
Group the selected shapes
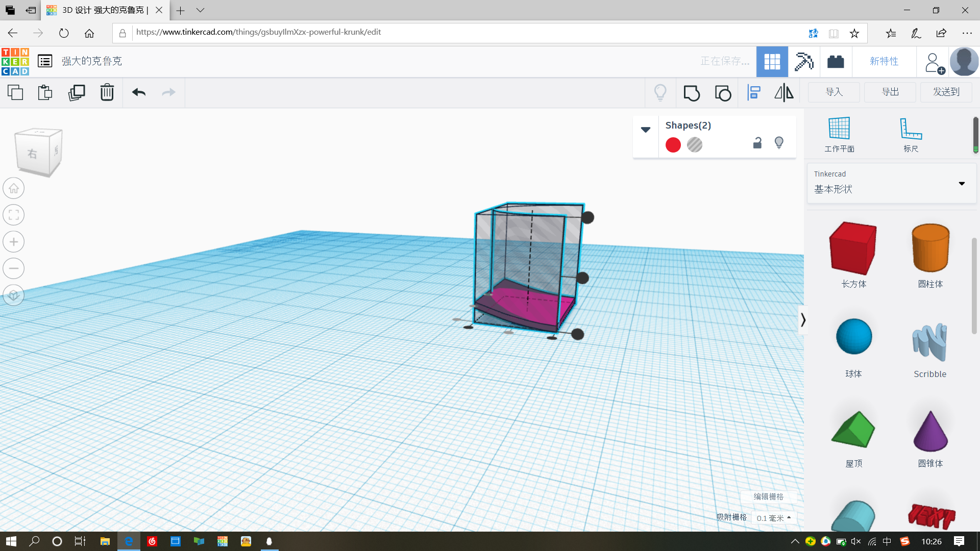click(692, 93)
